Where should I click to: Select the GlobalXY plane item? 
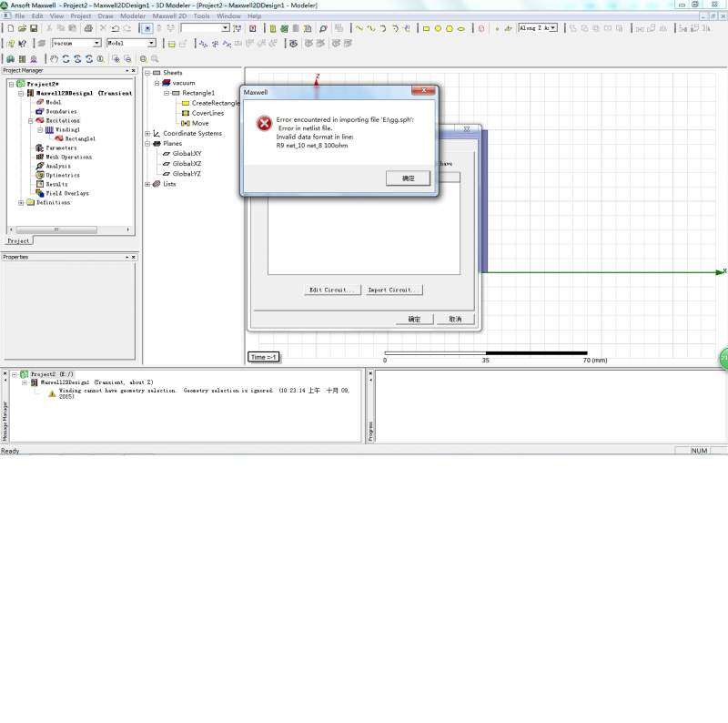tap(182, 154)
